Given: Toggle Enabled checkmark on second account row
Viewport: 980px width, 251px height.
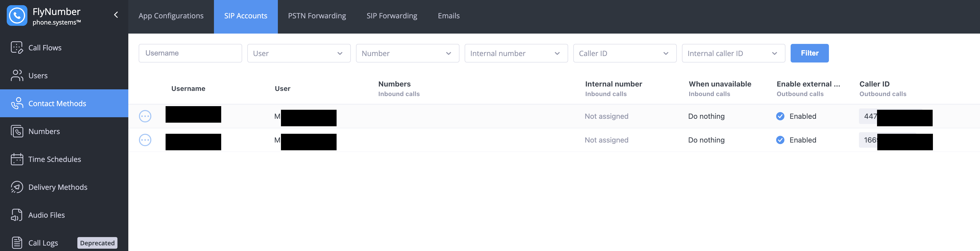Looking at the screenshot, I should (x=780, y=140).
